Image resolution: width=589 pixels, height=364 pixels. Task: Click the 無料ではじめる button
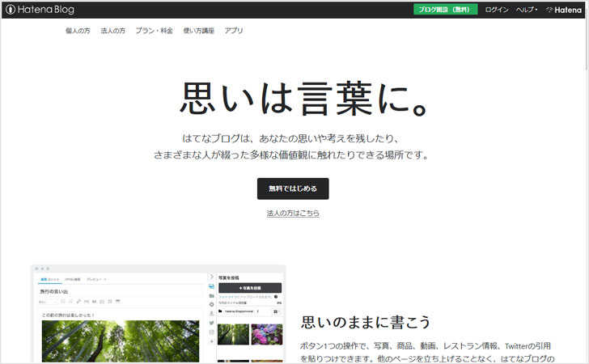(x=293, y=188)
